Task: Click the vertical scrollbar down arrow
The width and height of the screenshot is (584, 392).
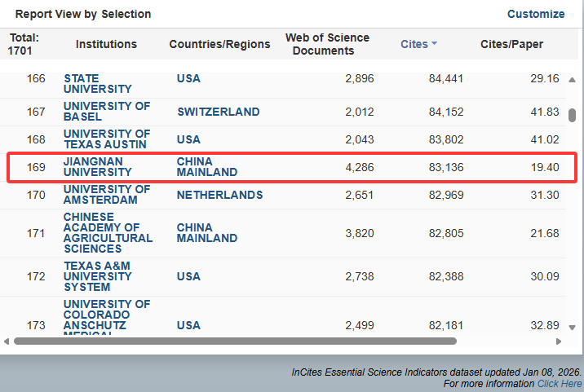Action: point(572,326)
